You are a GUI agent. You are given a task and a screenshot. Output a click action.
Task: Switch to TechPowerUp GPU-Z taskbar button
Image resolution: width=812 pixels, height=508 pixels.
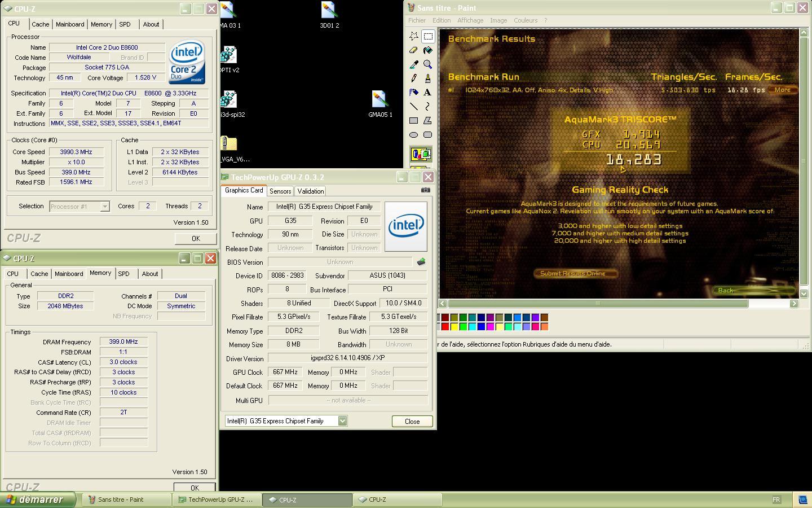[x=217, y=500]
